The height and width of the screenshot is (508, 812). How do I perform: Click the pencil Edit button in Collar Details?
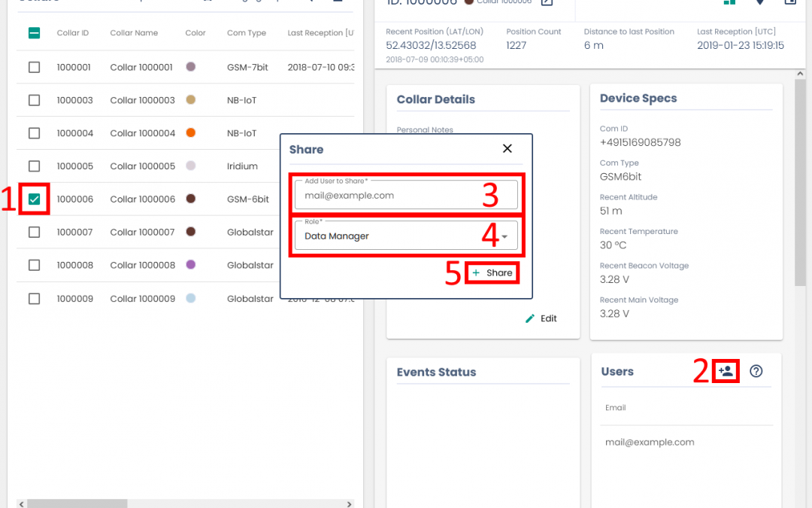[541, 318]
